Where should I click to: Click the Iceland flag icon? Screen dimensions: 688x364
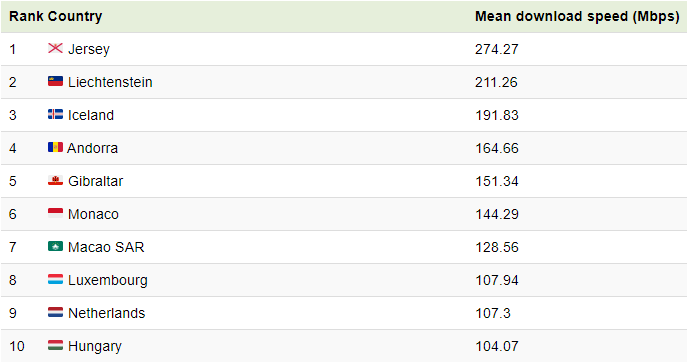point(55,114)
